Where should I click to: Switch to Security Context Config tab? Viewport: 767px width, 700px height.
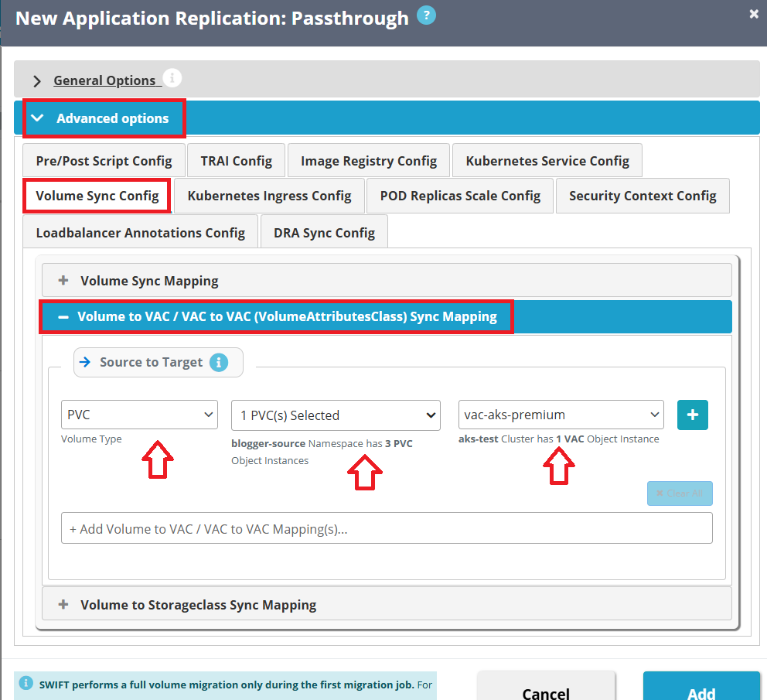click(x=643, y=196)
